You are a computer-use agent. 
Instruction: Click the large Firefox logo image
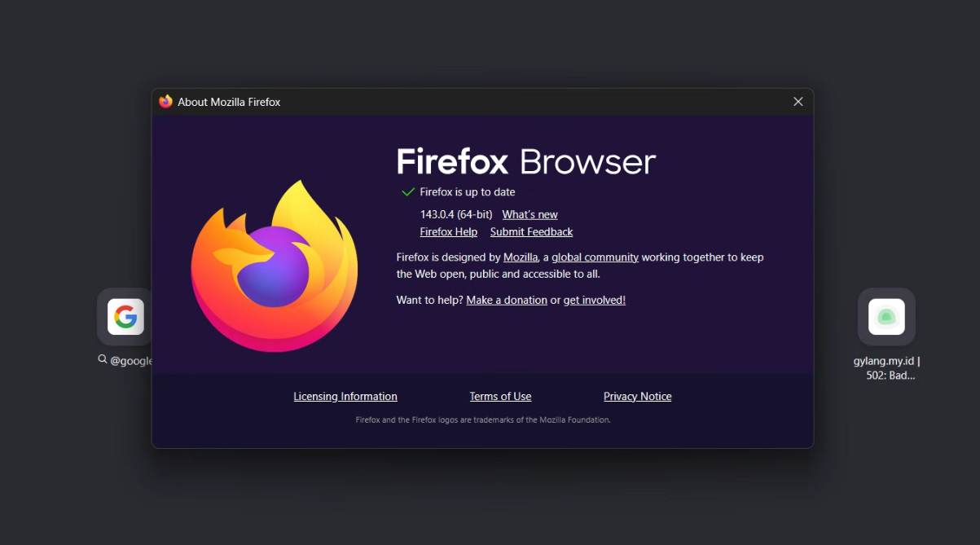[x=275, y=266]
